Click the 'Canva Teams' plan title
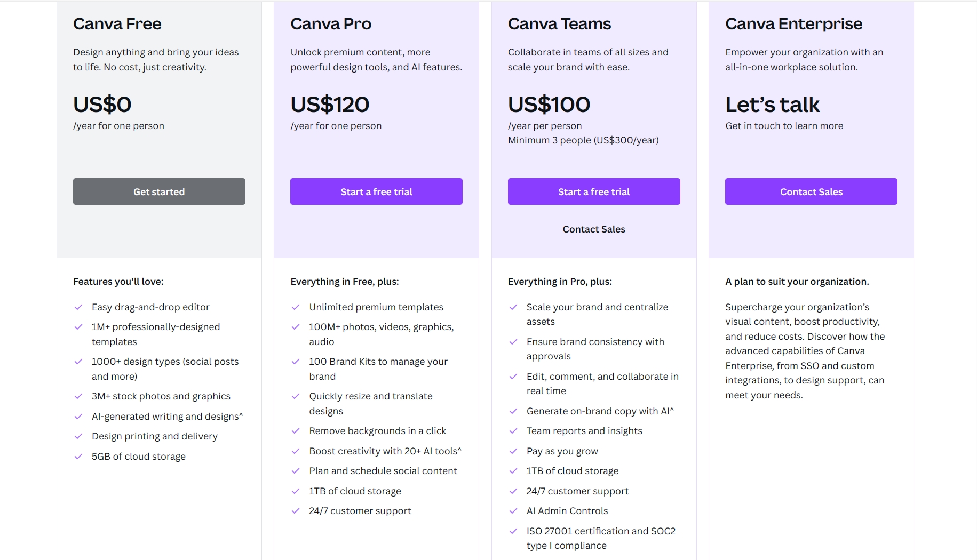 point(559,23)
